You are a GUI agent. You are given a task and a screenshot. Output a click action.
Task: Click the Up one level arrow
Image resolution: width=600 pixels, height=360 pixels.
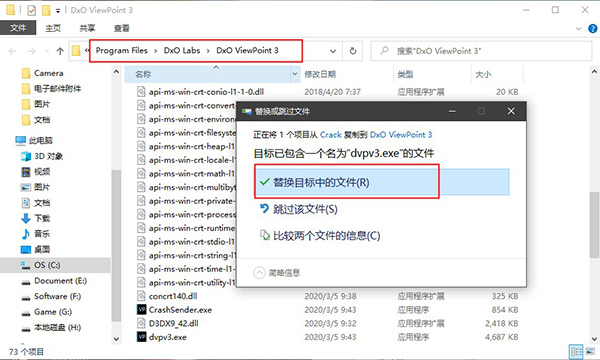click(x=60, y=51)
